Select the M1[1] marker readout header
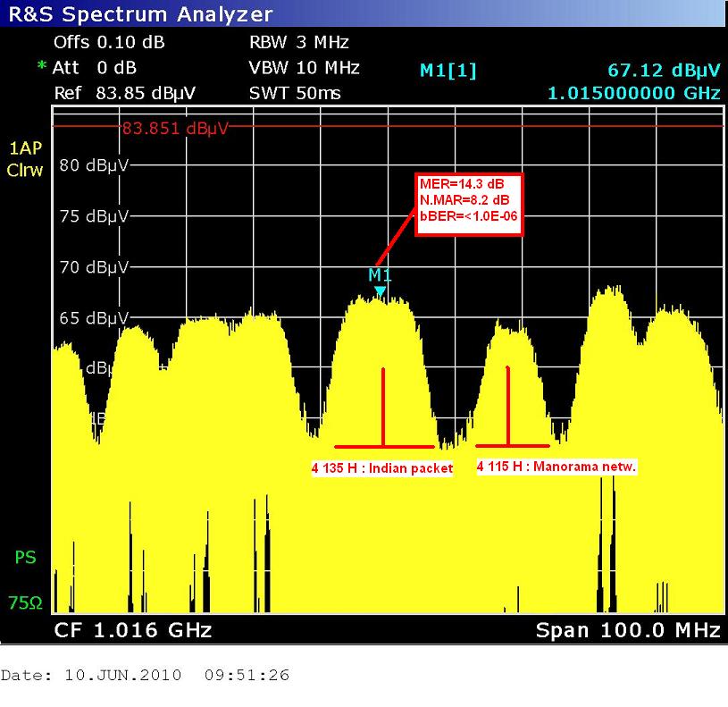This screenshot has width=728, height=707. click(448, 72)
